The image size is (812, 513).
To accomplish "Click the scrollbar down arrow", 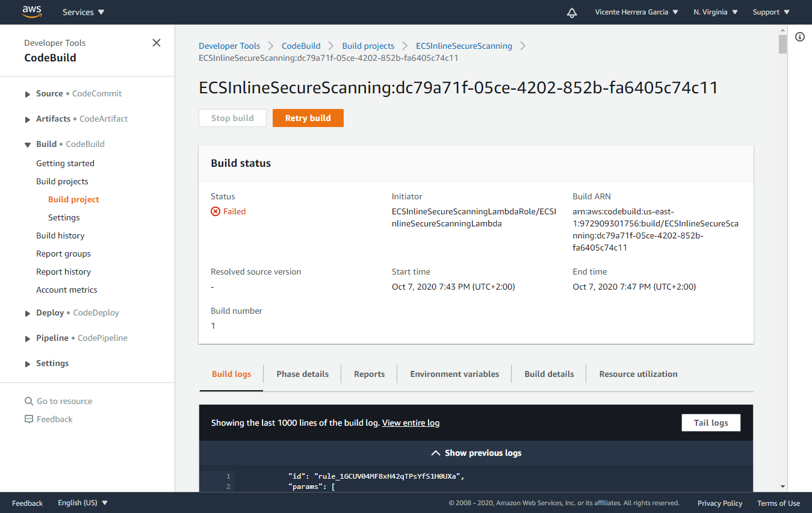I will (x=783, y=487).
